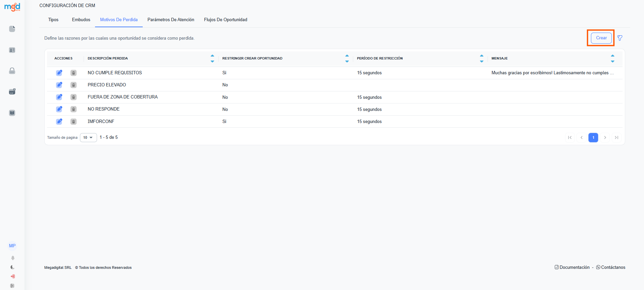This screenshot has width=644, height=290.
Task: Select page 1 in pagination
Action: (x=593, y=137)
